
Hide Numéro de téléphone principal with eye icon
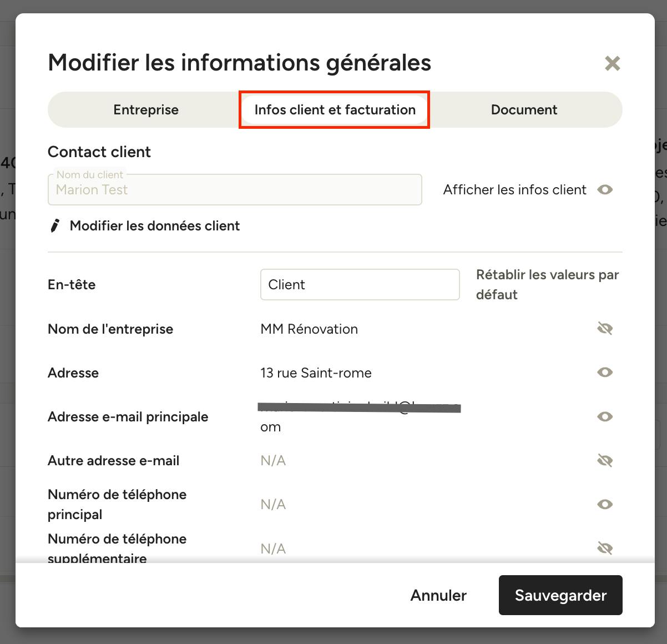pyautogui.click(x=605, y=504)
